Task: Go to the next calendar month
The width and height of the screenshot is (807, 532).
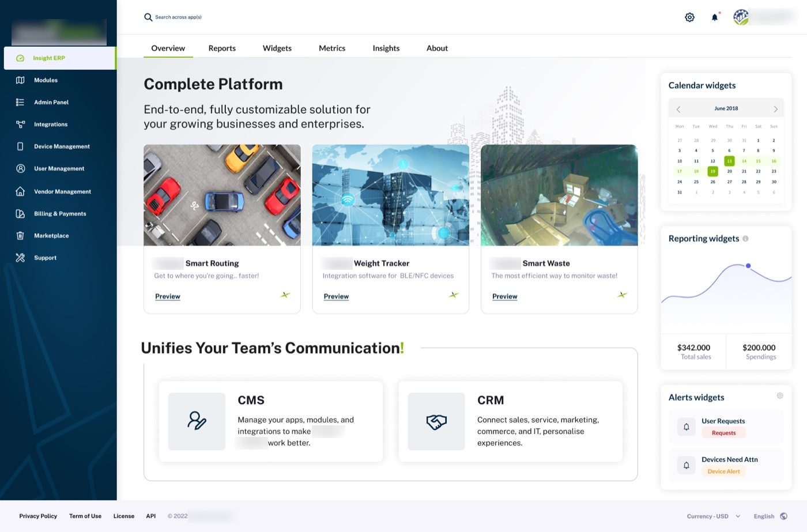Action: (776, 109)
